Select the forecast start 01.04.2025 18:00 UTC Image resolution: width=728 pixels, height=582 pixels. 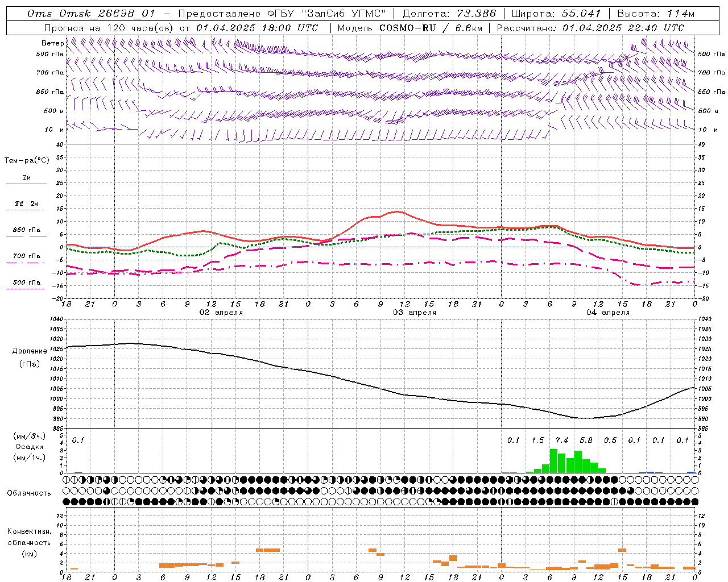pyautogui.click(x=257, y=28)
